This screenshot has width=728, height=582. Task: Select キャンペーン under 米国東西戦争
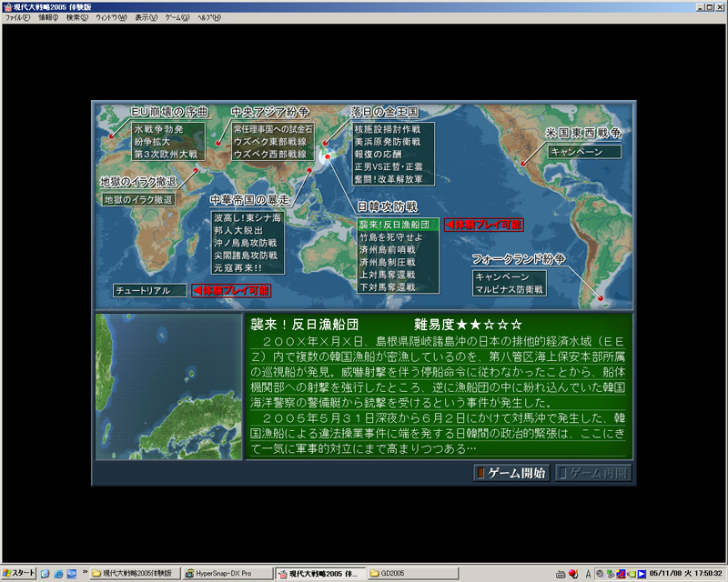point(584,152)
